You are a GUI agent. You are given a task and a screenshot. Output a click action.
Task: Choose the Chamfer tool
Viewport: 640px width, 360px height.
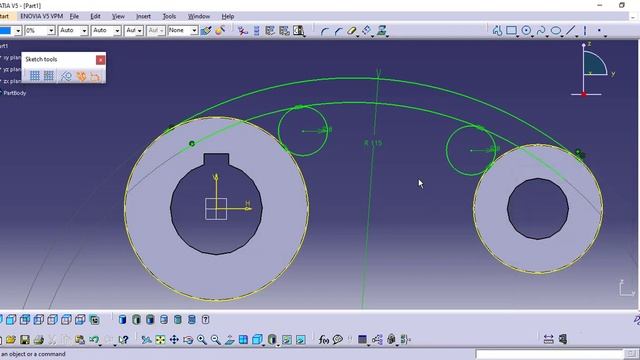338,31
